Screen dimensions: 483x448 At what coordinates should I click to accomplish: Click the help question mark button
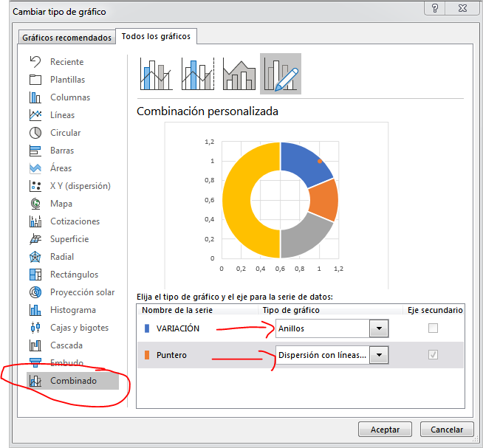435,8
